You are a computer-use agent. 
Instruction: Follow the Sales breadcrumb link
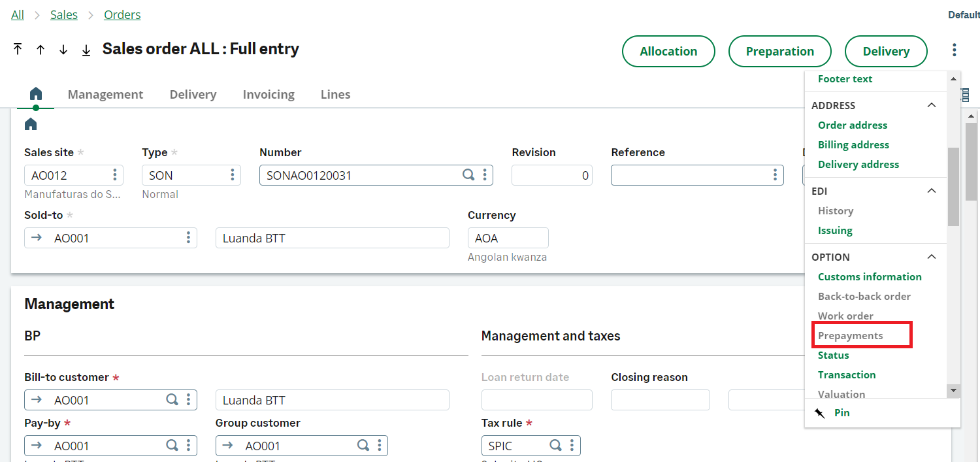pyautogui.click(x=64, y=14)
